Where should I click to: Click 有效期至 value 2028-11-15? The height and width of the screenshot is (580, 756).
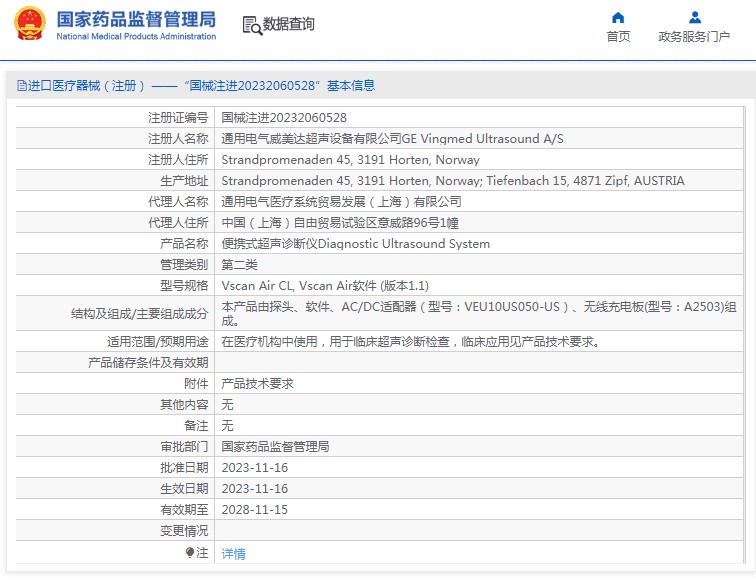(255, 510)
